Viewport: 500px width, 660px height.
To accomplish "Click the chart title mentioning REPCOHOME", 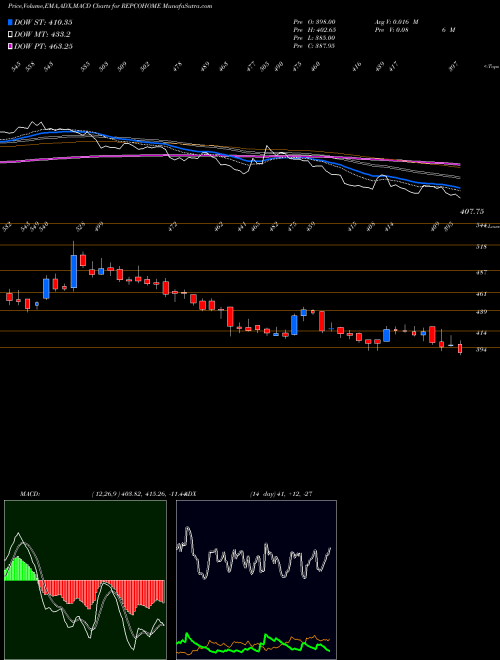I will 110,6.
